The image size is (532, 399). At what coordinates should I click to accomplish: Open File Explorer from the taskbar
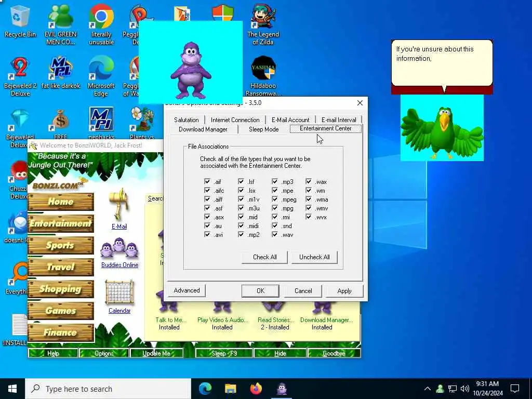230,389
